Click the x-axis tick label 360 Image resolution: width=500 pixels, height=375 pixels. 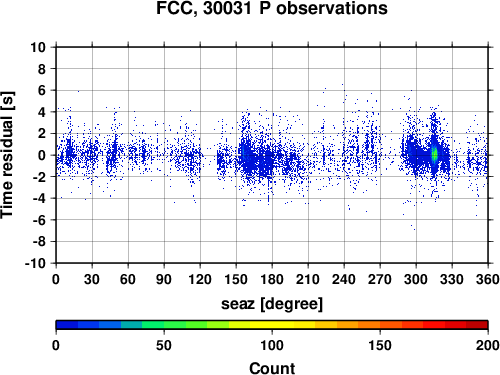point(487,279)
